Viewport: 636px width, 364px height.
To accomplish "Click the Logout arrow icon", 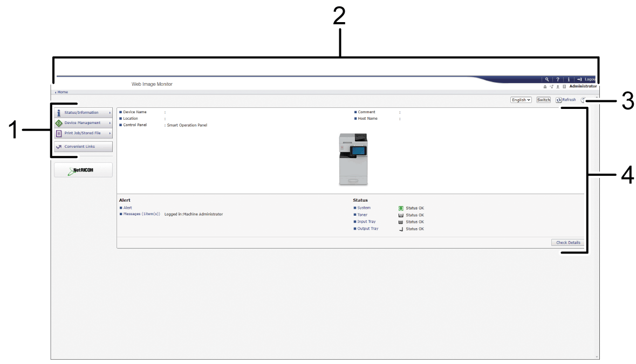I will tap(580, 79).
